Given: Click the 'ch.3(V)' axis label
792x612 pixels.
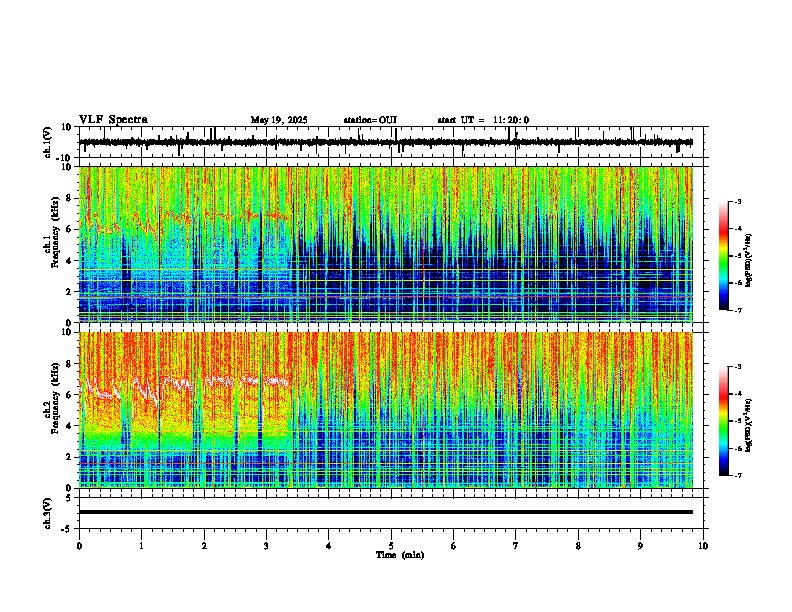Looking at the screenshot, I should point(48,513).
